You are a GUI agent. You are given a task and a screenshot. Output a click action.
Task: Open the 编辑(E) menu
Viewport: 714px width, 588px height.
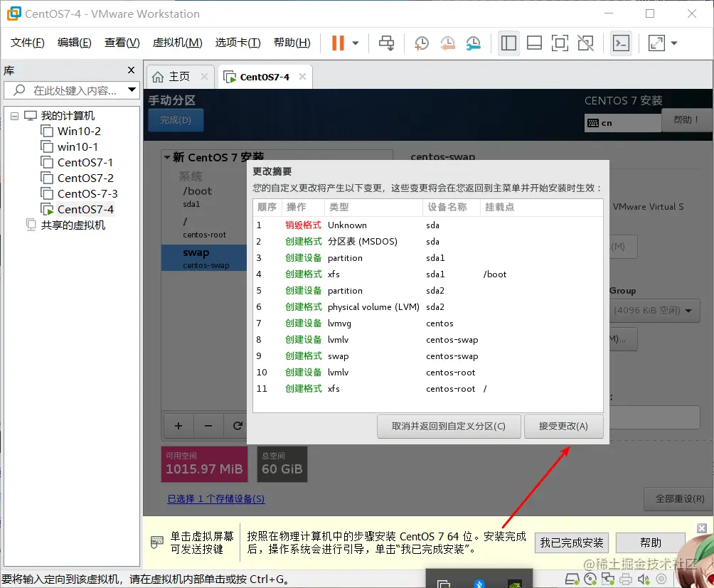click(74, 43)
